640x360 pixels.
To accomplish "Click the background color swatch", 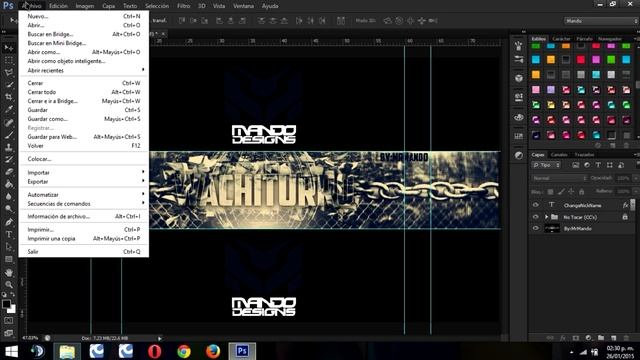I will pyautogui.click(x=12, y=309).
